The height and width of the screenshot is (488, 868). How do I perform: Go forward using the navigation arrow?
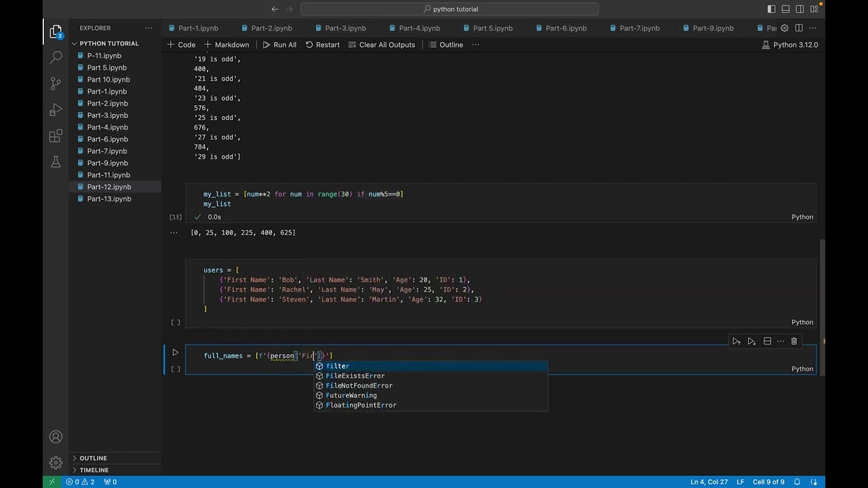click(x=290, y=9)
